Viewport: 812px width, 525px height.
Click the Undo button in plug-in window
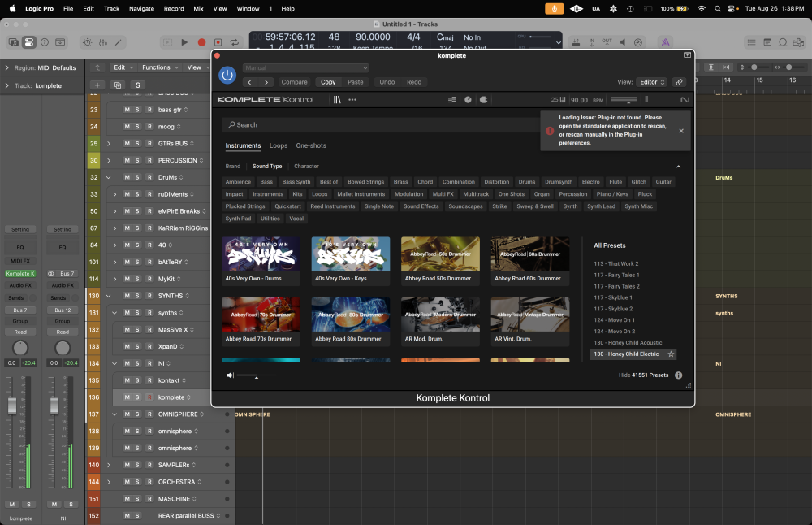(x=387, y=82)
